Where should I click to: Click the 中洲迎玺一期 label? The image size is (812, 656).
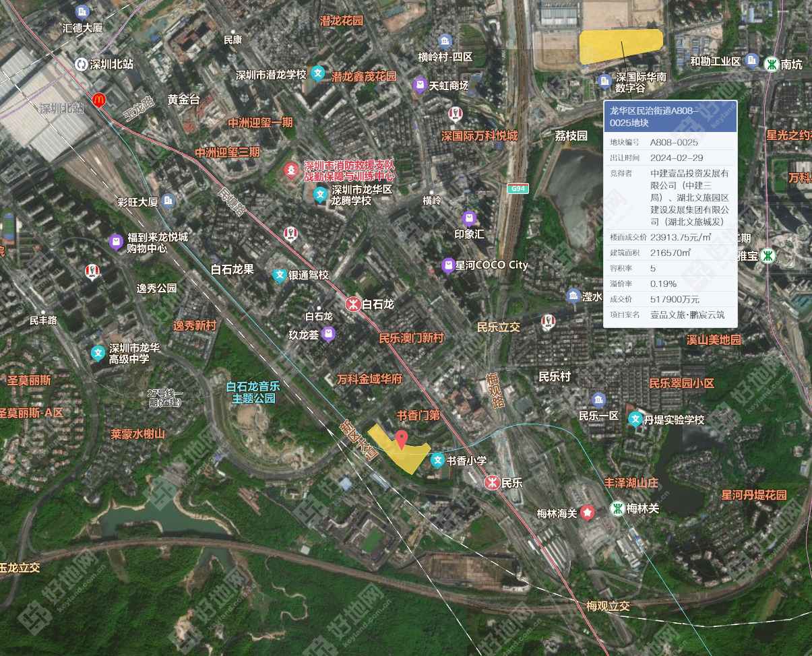coord(261,123)
